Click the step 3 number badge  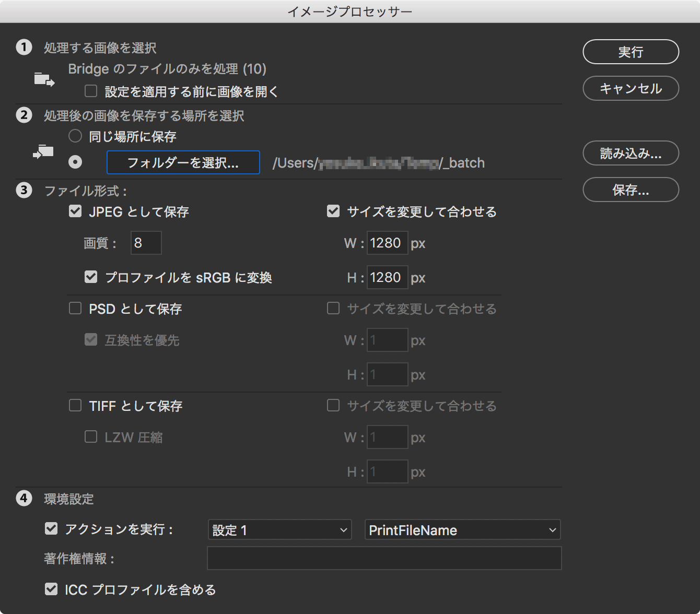click(x=24, y=190)
